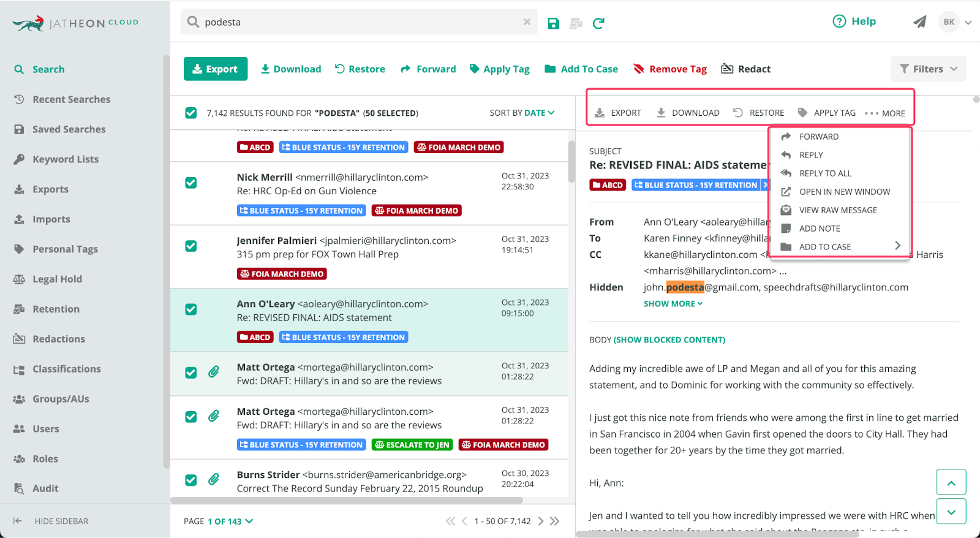
Task: Click the More options button
Action: point(885,113)
